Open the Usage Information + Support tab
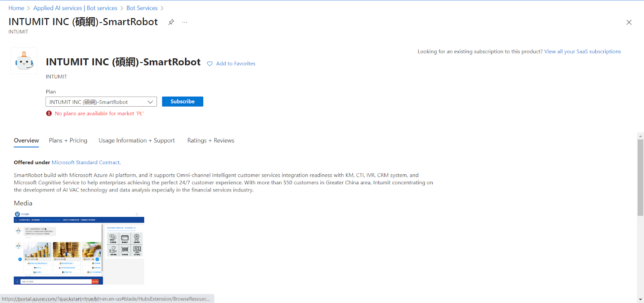This screenshot has height=303, width=644. click(x=136, y=140)
